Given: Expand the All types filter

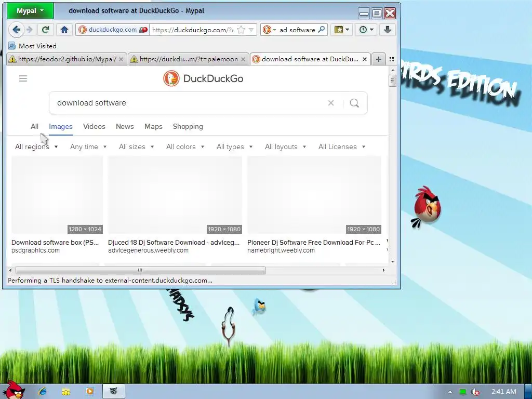Looking at the screenshot, I should [235, 147].
